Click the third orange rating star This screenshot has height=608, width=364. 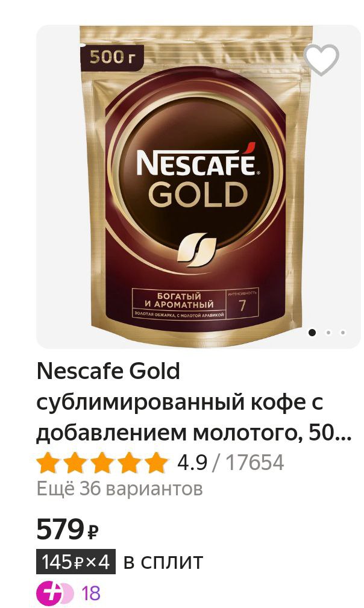click(x=102, y=463)
